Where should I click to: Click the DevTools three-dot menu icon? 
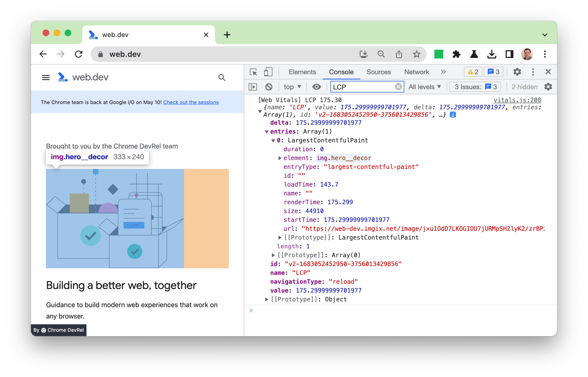coord(533,71)
